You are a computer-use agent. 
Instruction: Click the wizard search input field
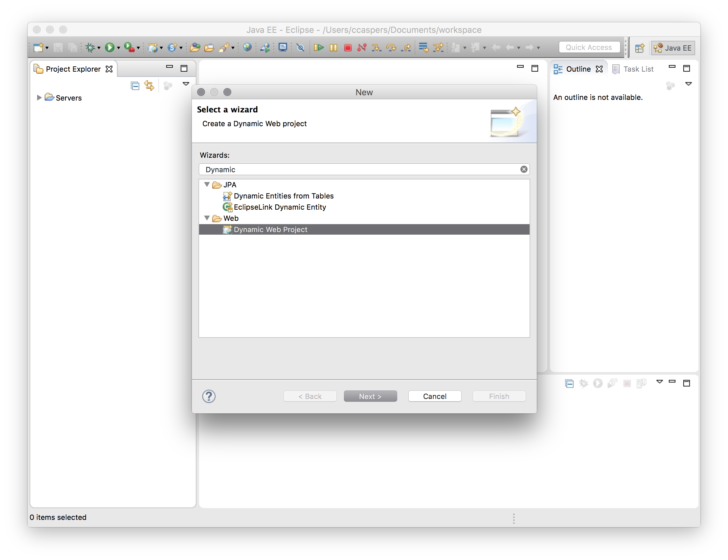(364, 169)
